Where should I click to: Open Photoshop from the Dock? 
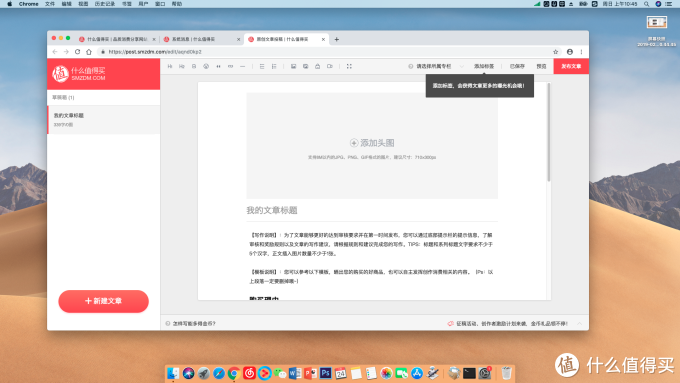[x=325, y=373]
